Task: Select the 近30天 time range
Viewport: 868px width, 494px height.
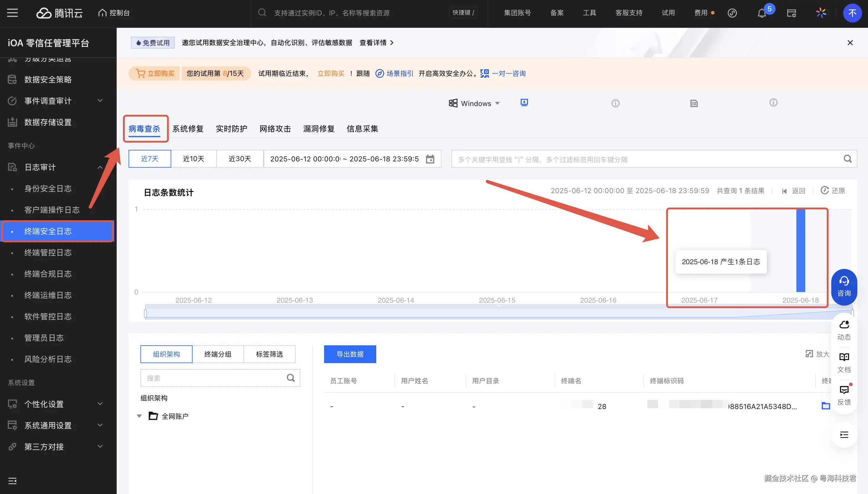Action: click(x=240, y=159)
